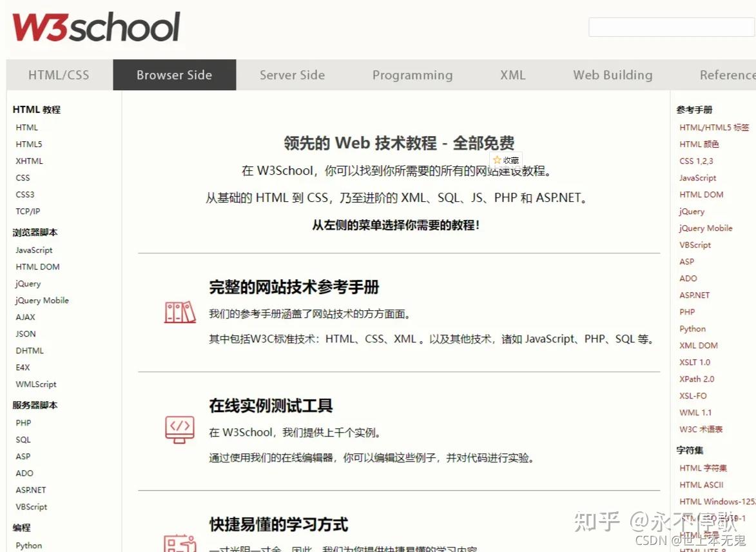Screen dimensions: 756x552
Task: Open the HTML ASCII link
Action: coord(701,485)
